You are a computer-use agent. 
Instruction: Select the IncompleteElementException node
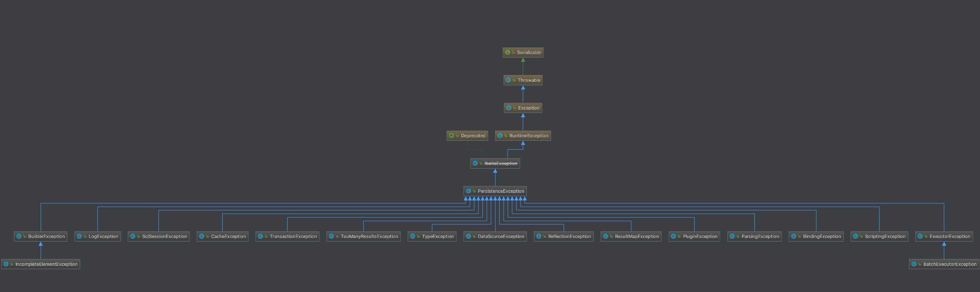coord(41,264)
